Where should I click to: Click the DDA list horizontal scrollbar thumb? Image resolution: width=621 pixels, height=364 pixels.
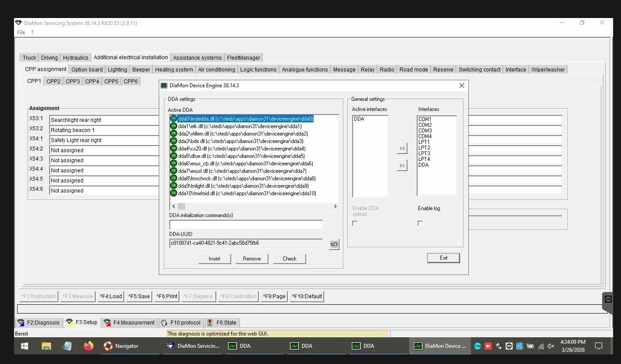point(181,206)
